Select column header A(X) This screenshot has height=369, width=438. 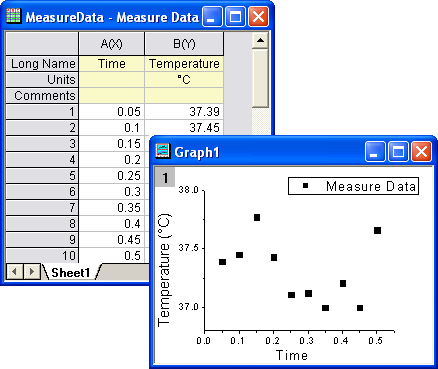tap(112, 44)
